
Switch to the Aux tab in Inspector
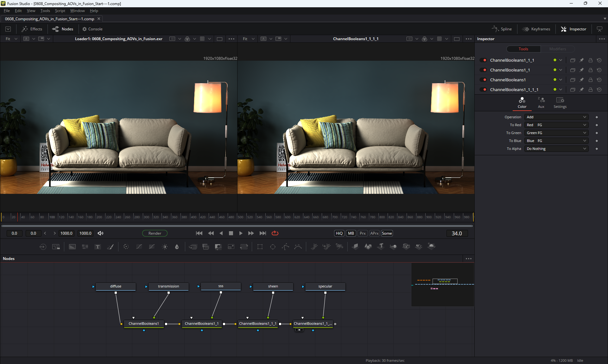(541, 102)
